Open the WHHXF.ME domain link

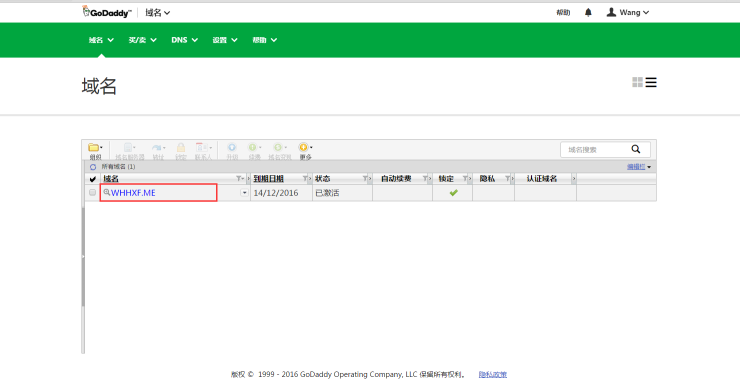click(x=133, y=193)
